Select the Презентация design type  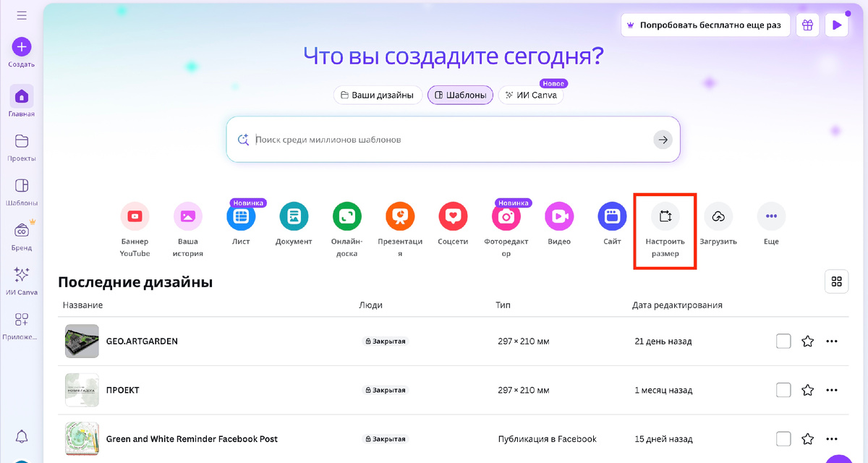[400, 229]
